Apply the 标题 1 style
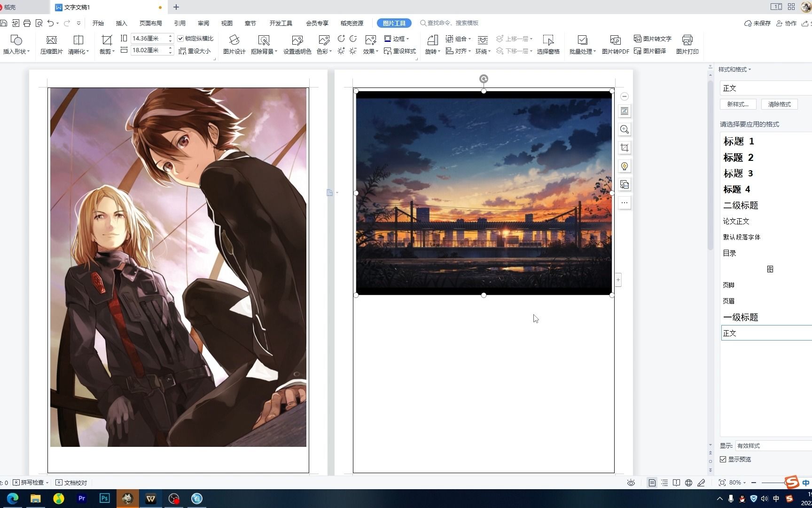The width and height of the screenshot is (812, 508). [767, 141]
